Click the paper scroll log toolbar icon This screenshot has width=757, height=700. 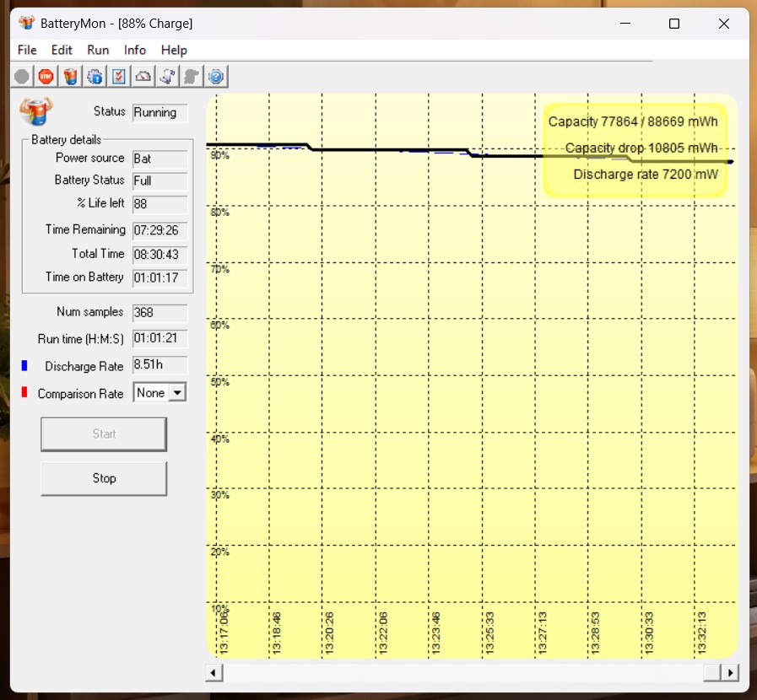[168, 76]
